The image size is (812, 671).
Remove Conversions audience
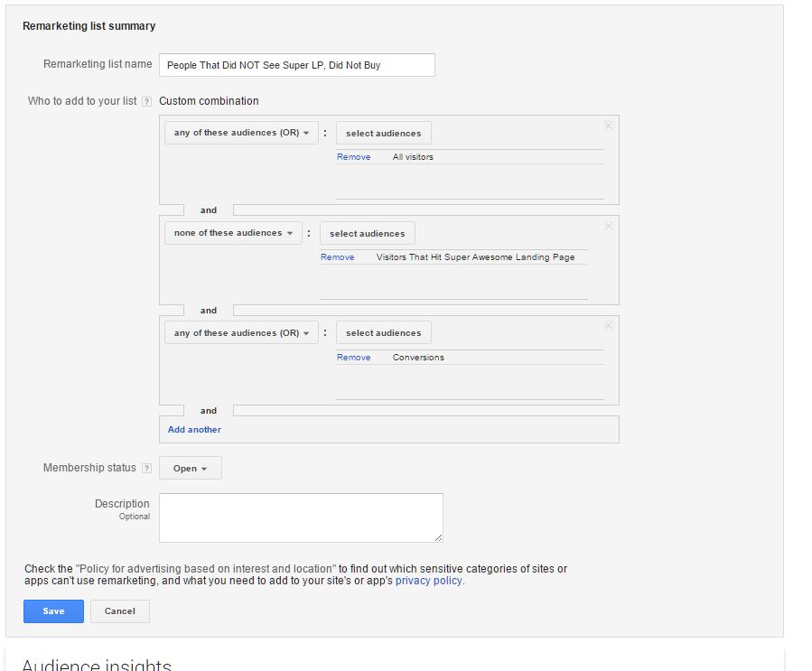pyautogui.click(x=354, y=358)
